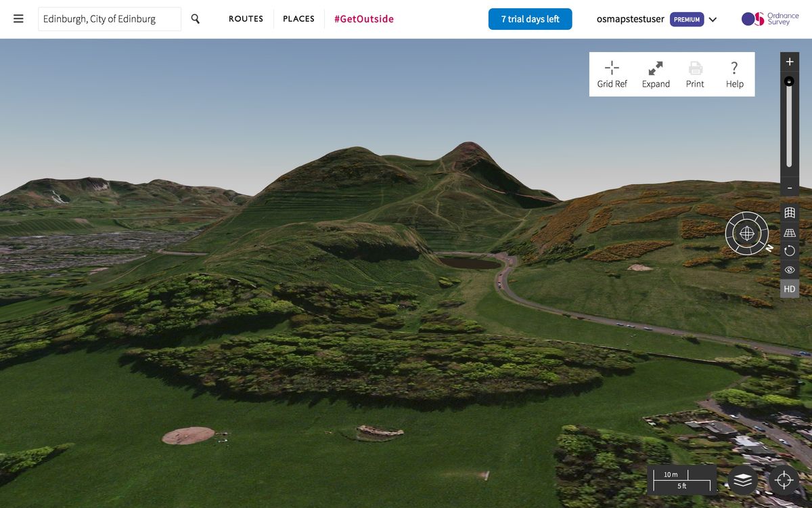
Task: Click the 7 trial days left button
Action: (x=530, y=19)
